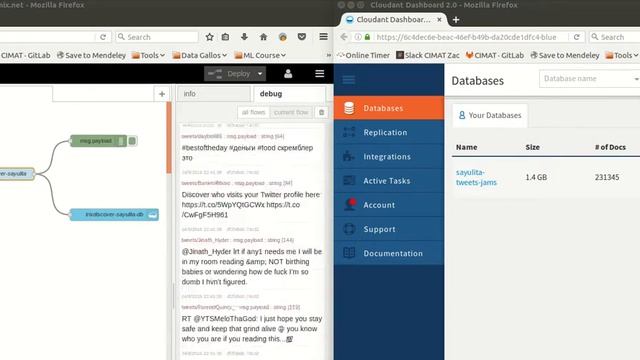640x360 pixels.
Task: Open the Account sidebar item
Action: tap(389, 205)
